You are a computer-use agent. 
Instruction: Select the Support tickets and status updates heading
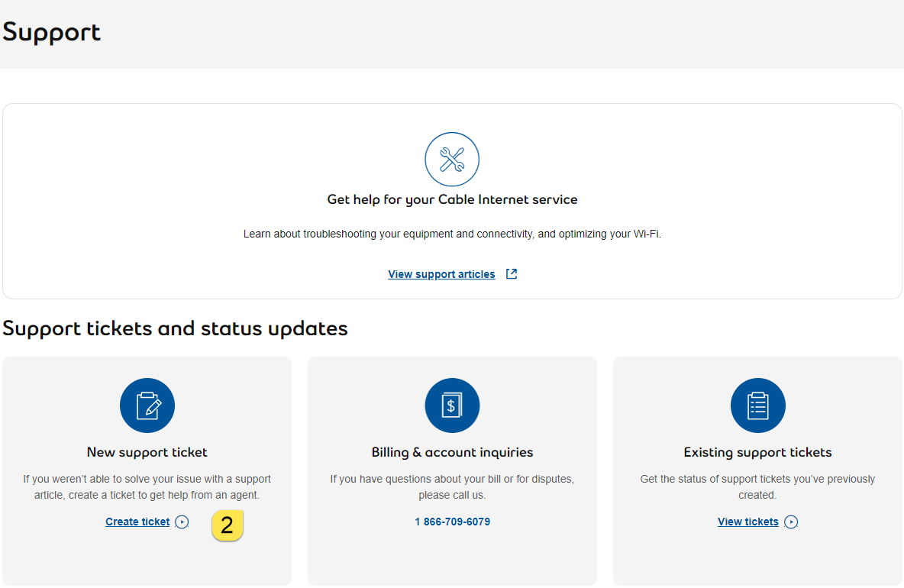[174, 328]
